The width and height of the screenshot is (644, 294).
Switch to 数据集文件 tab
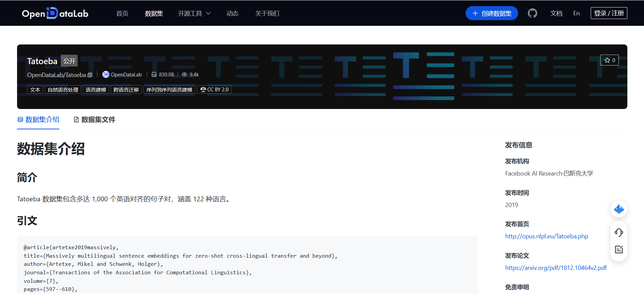95,120
